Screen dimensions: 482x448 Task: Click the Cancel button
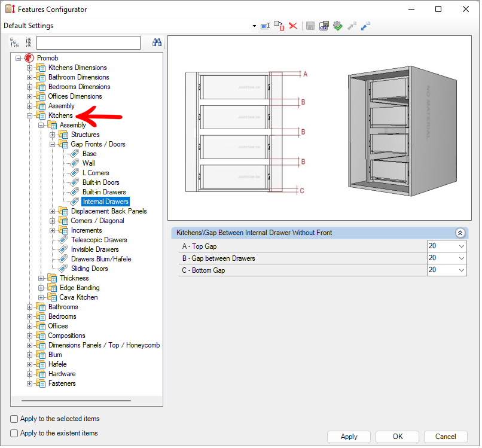pos(446,437)
